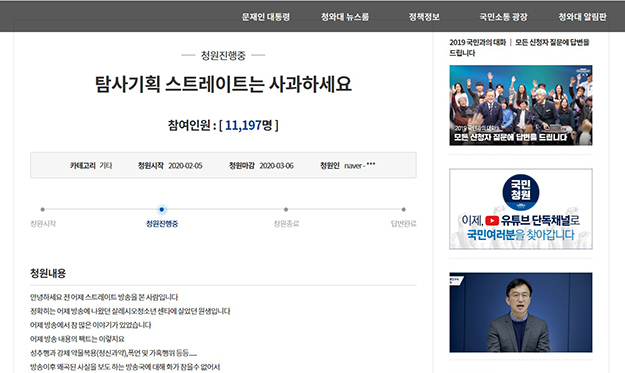Open the 청와대 알림판 menu
Screen dimensions: 625x373
582,17
